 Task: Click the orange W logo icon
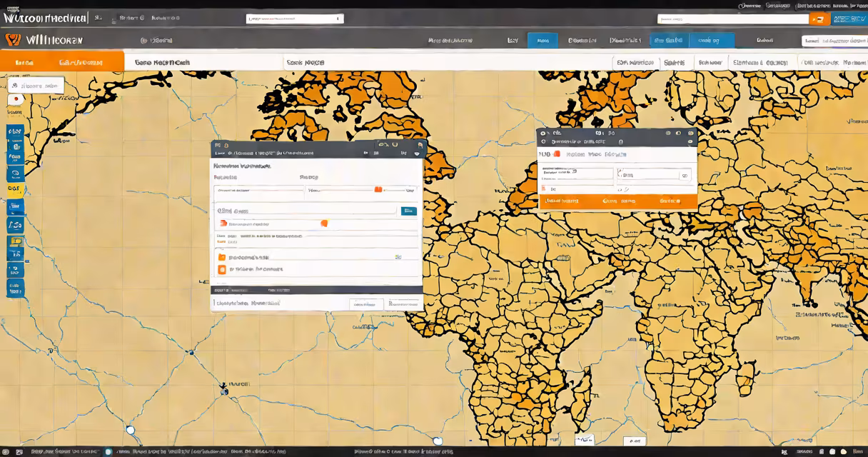(x=13, y=40)
